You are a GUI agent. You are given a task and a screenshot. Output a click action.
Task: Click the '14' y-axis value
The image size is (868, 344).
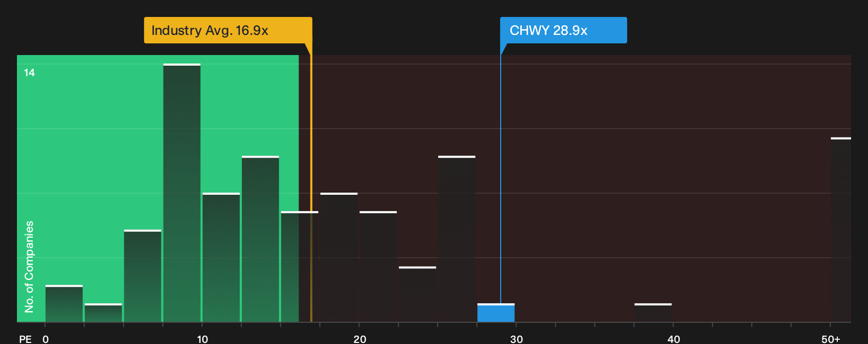(x=30, y=73)
